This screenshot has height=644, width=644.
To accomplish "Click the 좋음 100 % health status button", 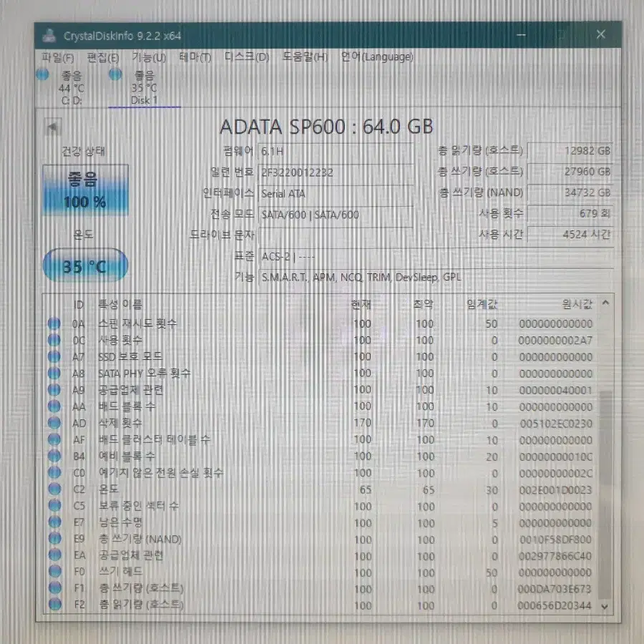I will (85, 190).
